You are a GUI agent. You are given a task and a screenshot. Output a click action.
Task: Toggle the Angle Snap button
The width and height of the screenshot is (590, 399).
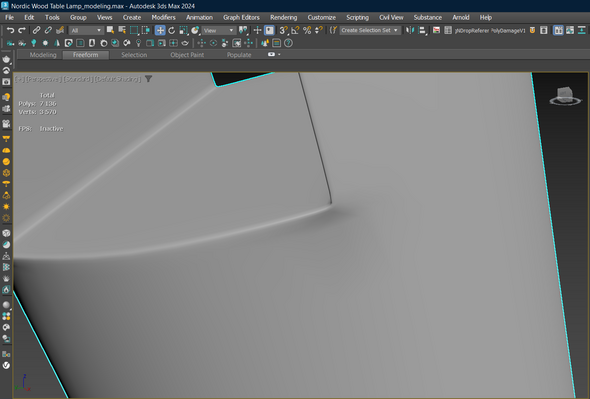pyautogui.click(x=295, y=30)
